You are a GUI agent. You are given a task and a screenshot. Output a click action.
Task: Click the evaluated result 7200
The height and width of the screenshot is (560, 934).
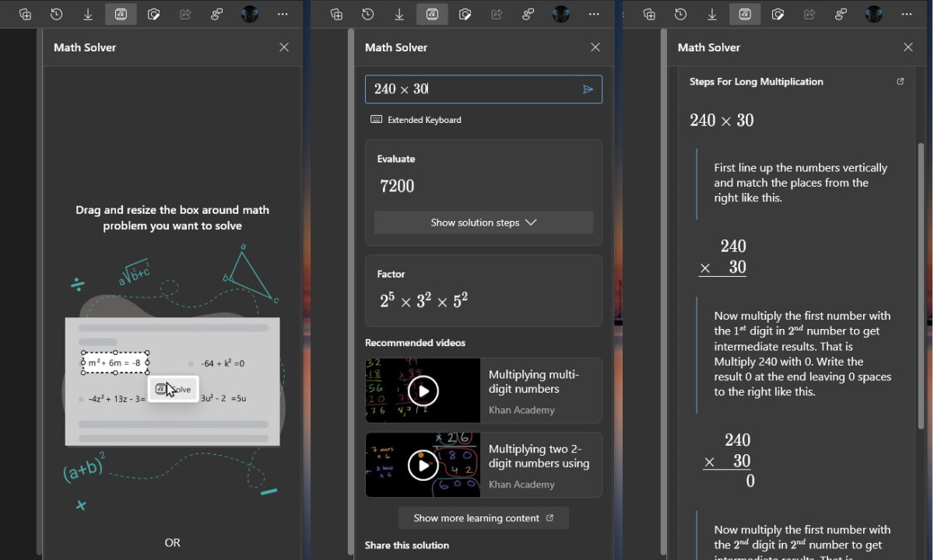tap(397, 186)
